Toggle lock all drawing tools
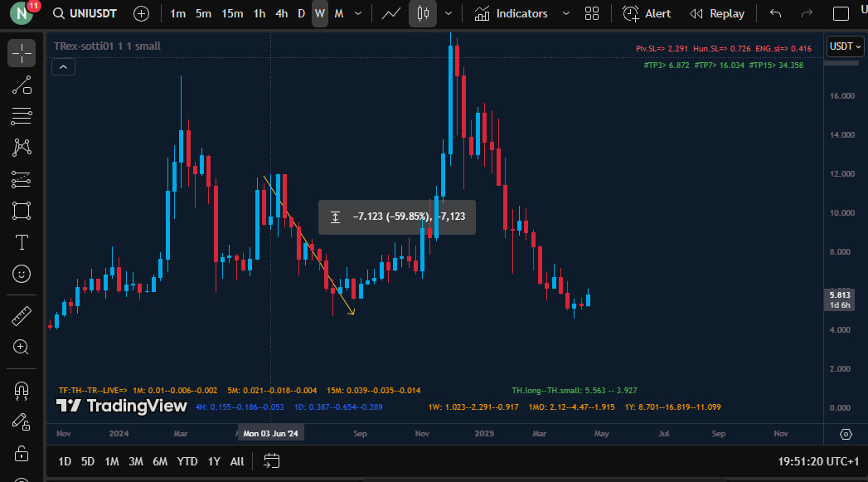 [x=22, y=453]
